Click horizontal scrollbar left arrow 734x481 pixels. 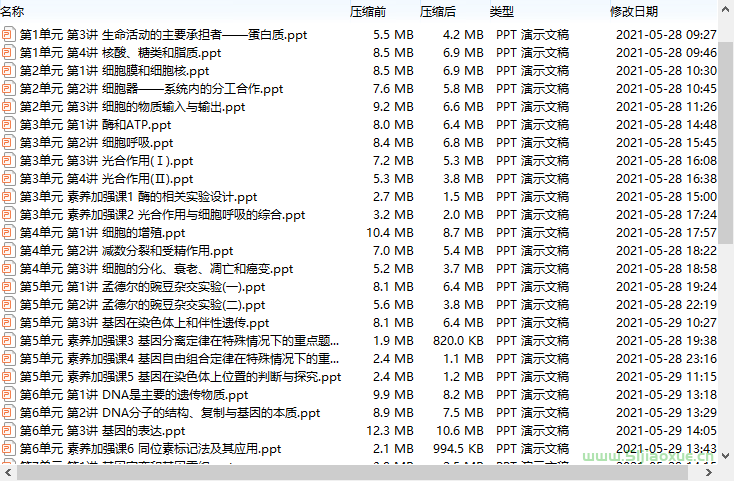click(x=8, y=473)
